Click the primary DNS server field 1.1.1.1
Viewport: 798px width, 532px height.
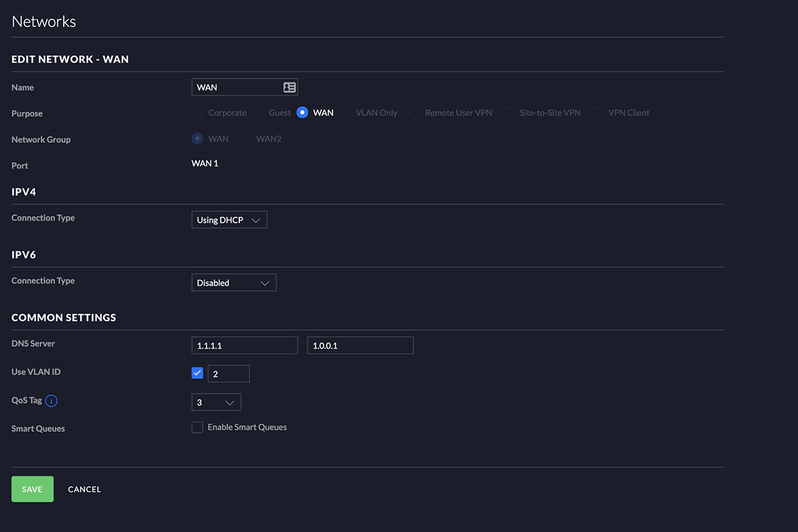pos(245,346)
